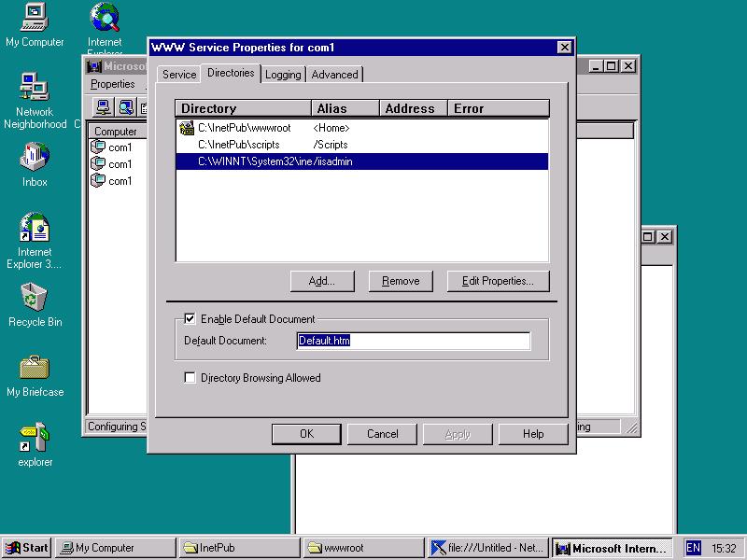Switch to the Service tab
This screenshot has width=747, height=560.
click(x=178, y=75)
